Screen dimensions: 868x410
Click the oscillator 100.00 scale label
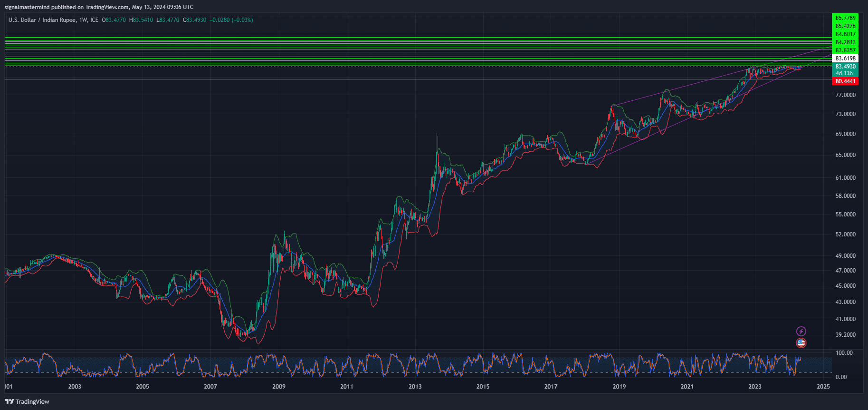click(844, 353)
